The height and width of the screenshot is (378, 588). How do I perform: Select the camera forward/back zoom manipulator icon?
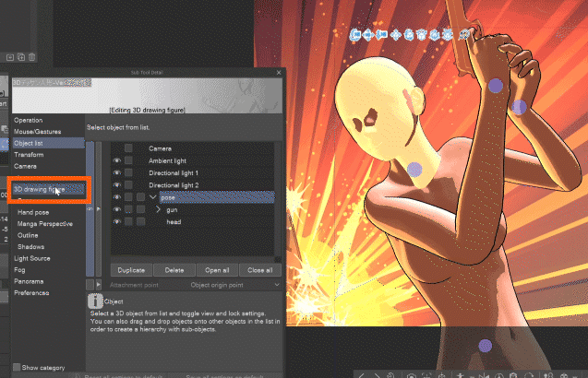point(381,35)
